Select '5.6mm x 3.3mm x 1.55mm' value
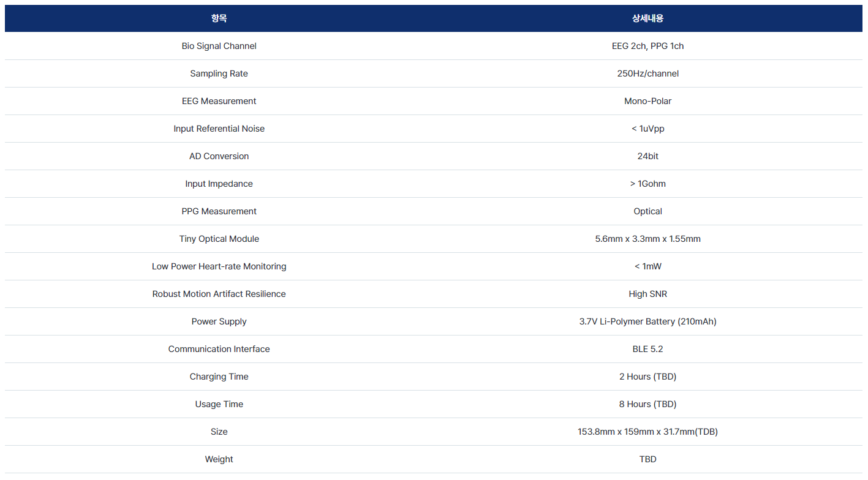Screen dimensions: 868x480 click(x=647, y=239)
